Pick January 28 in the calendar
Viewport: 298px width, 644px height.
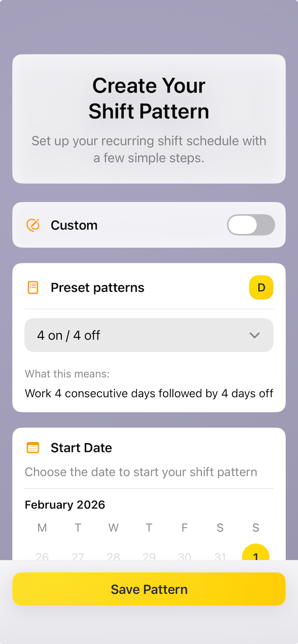(x=114, y=556)
